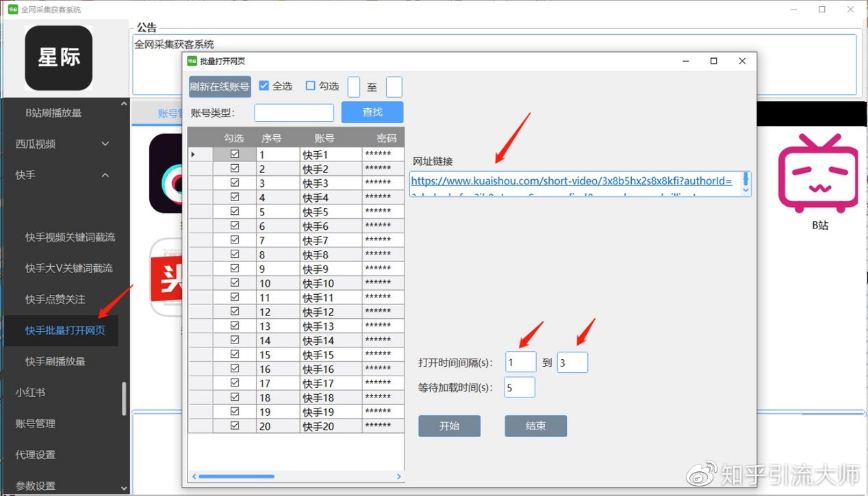Image resolution: width=868 pixels, height=496 pixels.
Task: Maximize the 批量打开网页 dialog
Action: 714,61
